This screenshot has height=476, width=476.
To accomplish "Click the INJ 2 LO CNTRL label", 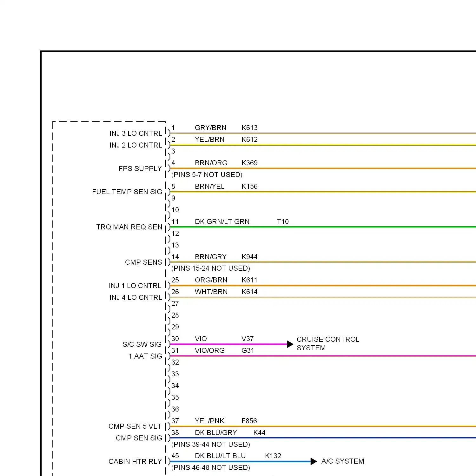I will (136, 145).
